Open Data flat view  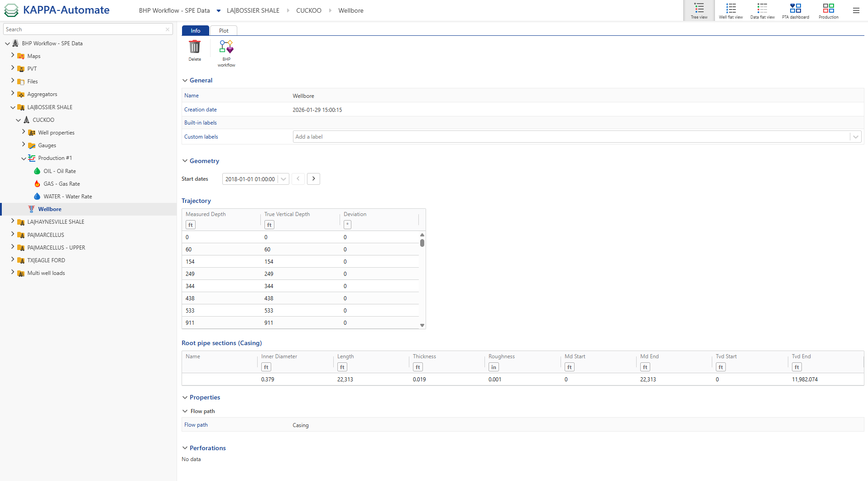click(762, 10)
